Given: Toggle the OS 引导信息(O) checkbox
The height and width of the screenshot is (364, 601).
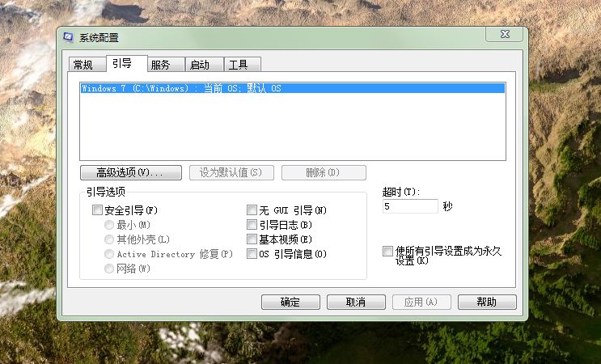Looking at the screenshot, I should (252, 254).
